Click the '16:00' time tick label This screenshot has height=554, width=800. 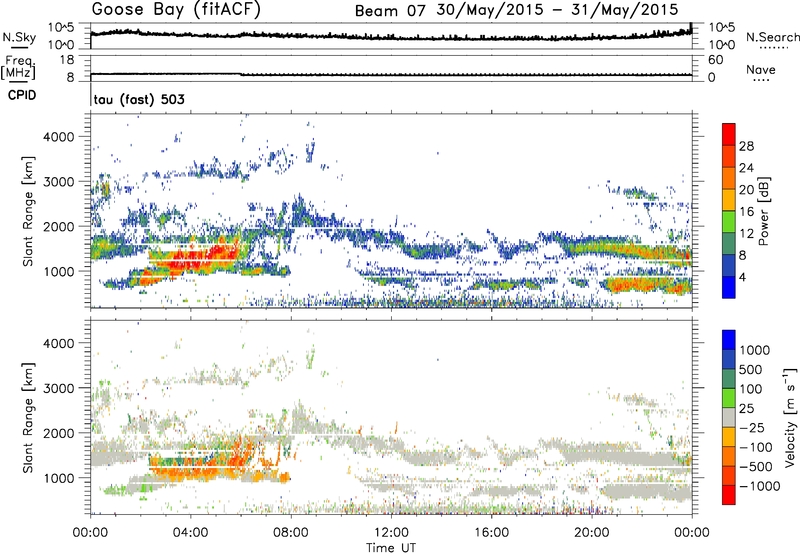(491, 533)
